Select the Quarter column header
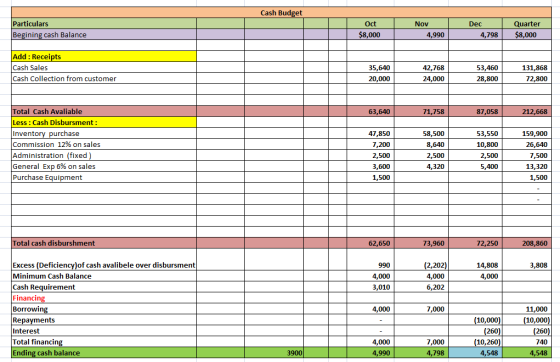Image resolution: width=560 pixels, height=362 pixels. (x=527, y=24)
